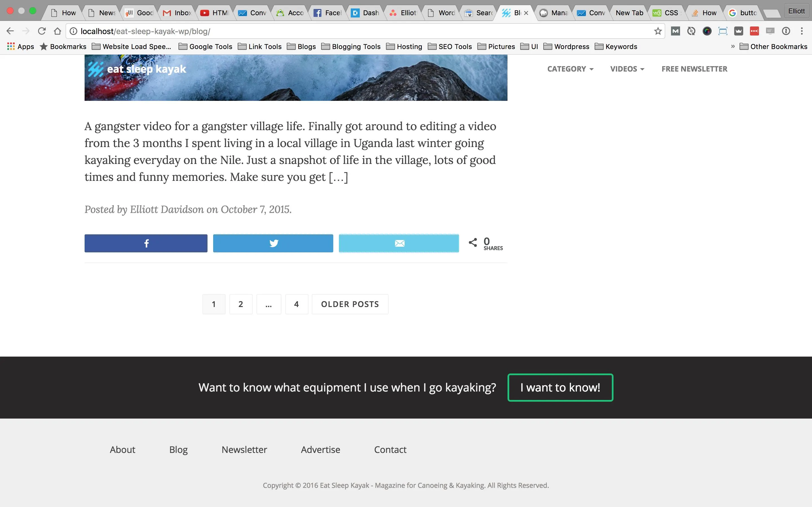Open Chrome three-dot menu
The height and width of the screenshot is (507, 812).
(x=802, y=31)
